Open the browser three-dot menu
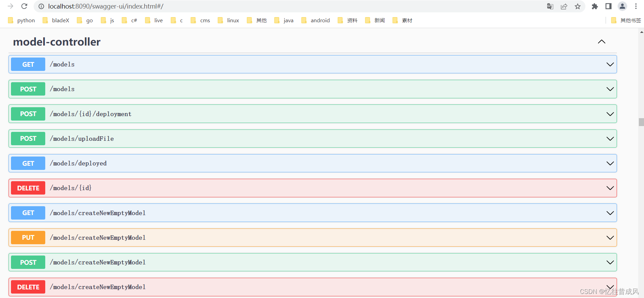 (x=636, y=6)
